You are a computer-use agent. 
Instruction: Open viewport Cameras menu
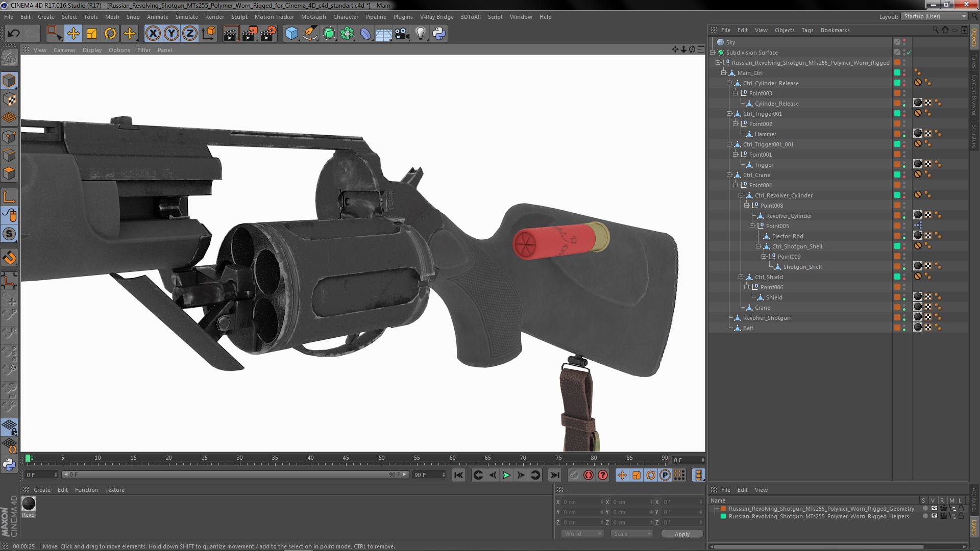(64, 50)
